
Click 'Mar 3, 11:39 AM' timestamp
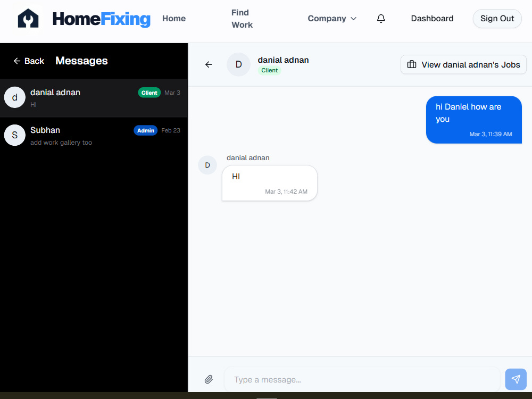click(x=491, y=135)
